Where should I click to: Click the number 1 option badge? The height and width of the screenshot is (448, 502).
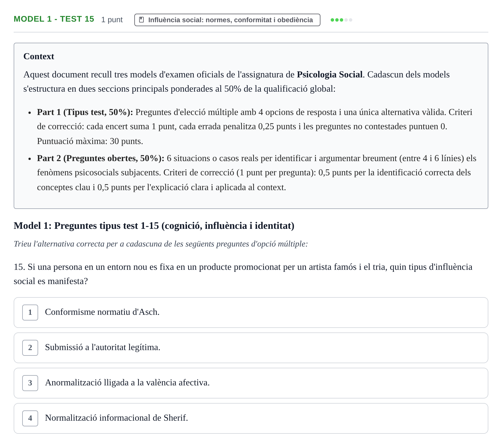30,312
